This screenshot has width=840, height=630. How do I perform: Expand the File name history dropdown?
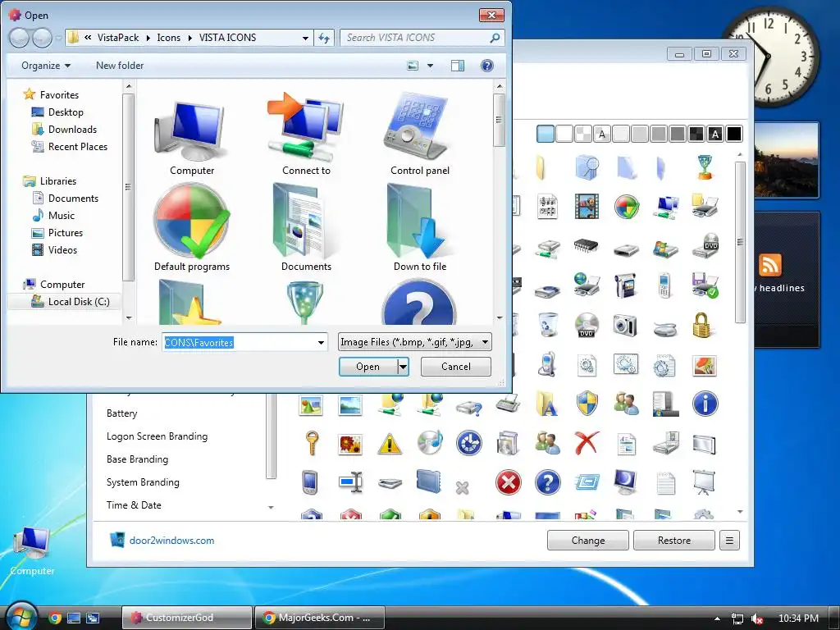(x=321, y=342)
